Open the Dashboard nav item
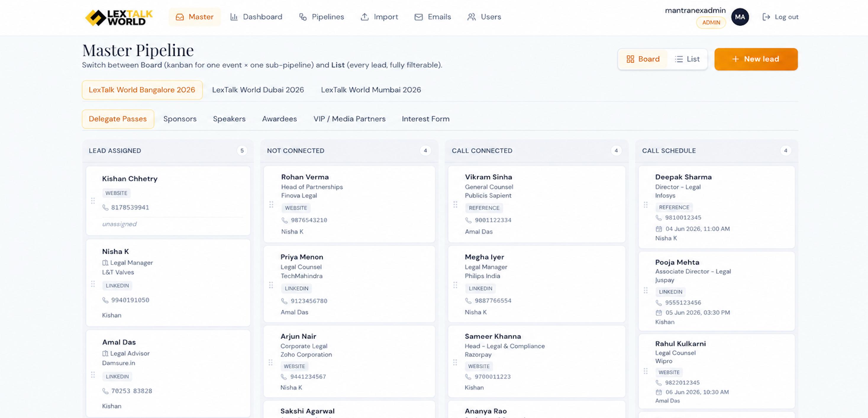The image size is (868, 418). coord(256,17)
